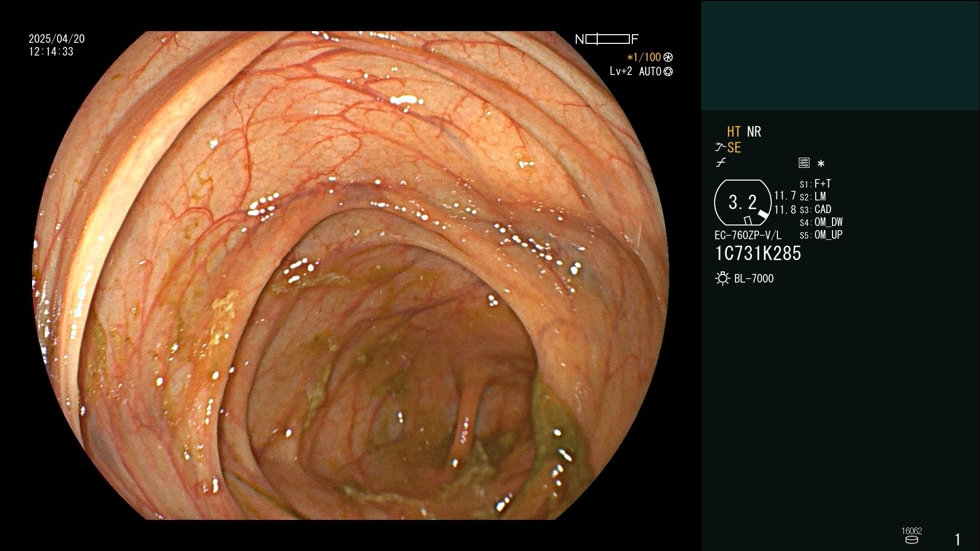The width and height of the screenshot is (980, 551).
Task: Click the image count 16062
Action: pos(912,531)
